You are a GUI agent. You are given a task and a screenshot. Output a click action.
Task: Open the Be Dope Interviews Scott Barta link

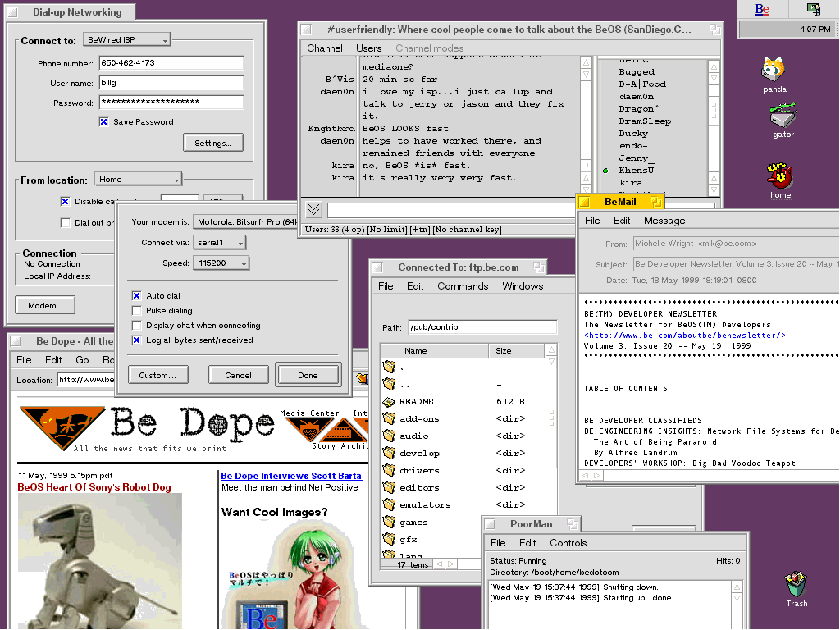[x=291, y=476]
